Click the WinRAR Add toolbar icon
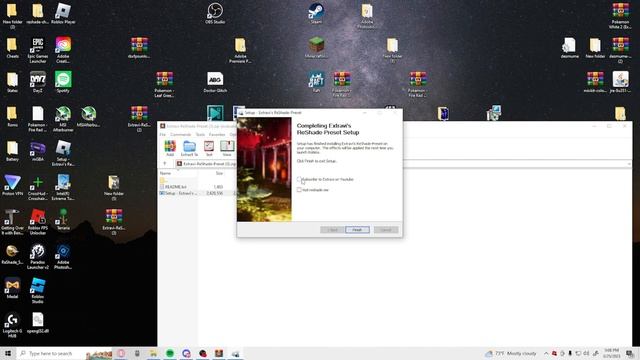Viewport: 640px width, 360px height. point(170,148)
